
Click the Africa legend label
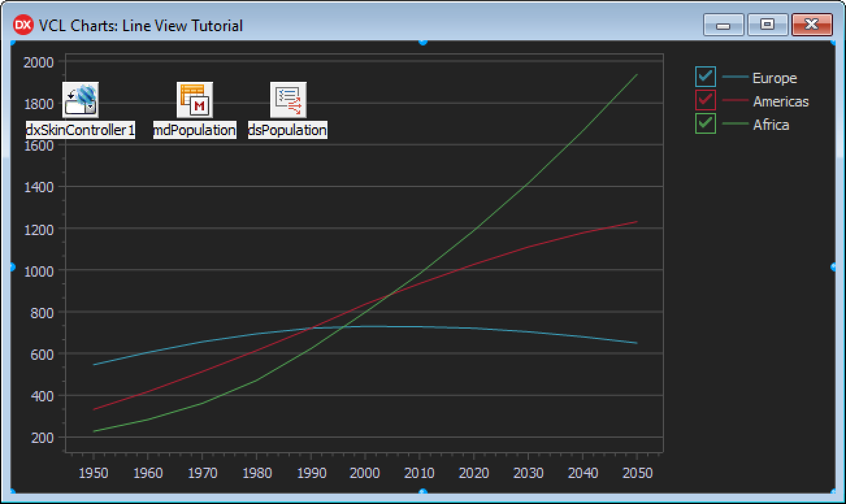coord(771,125)
